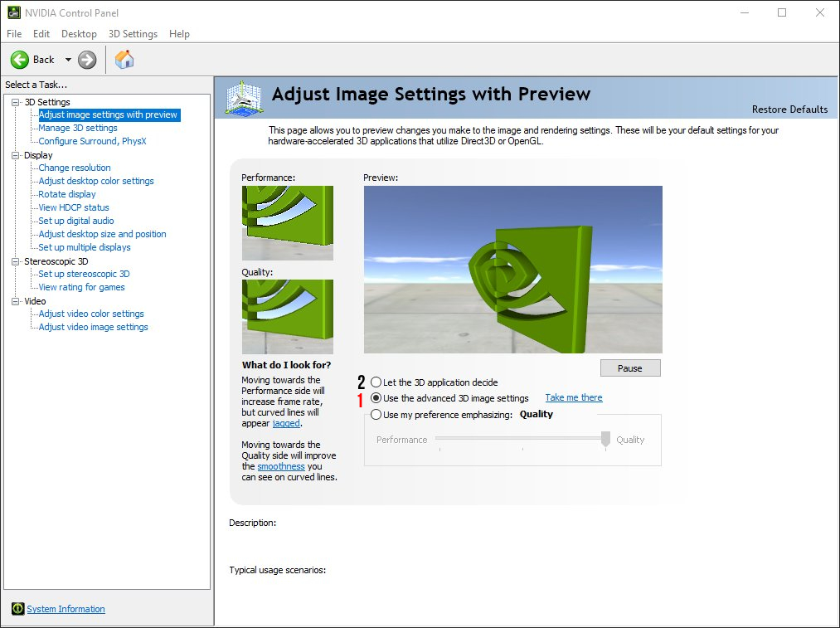Click the Quality sample thumbnail
The height and width of the screenshot is (628, 840).
click(x=288, y=317)
